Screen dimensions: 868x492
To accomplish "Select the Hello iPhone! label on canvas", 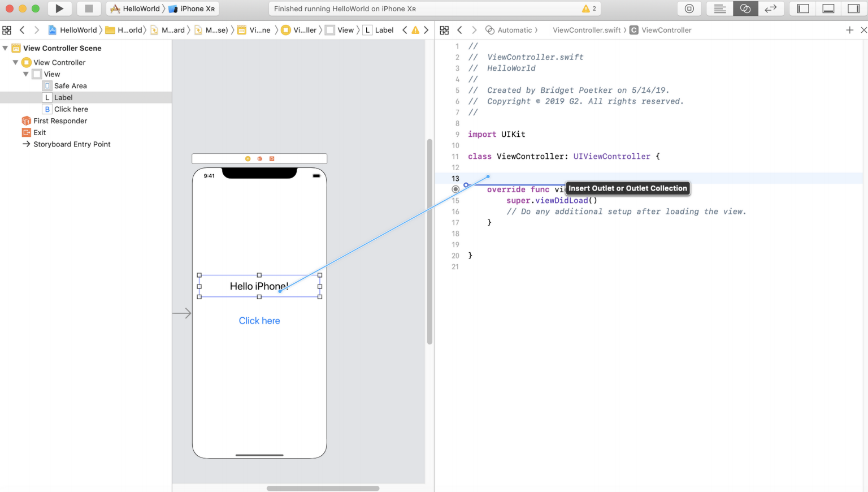I will pos(259,286).
